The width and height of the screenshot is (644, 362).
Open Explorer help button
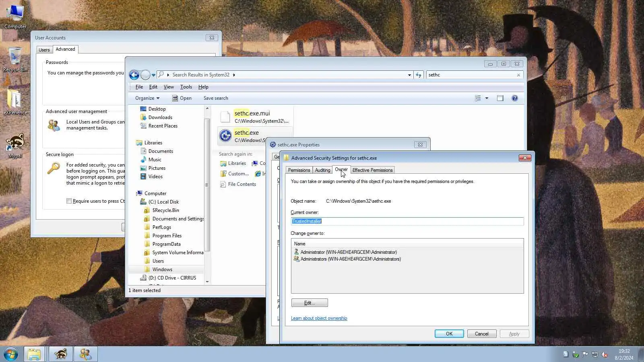tap(515, 98)
